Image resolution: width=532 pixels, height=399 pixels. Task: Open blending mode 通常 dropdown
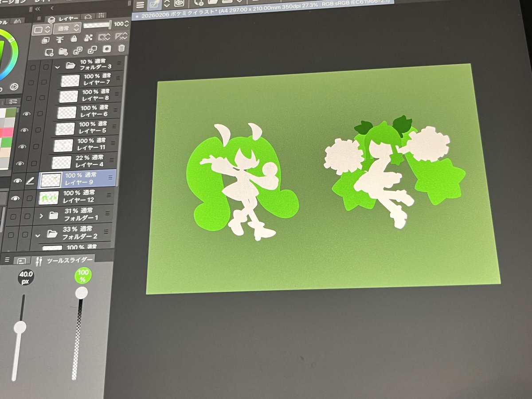point(67,28)
